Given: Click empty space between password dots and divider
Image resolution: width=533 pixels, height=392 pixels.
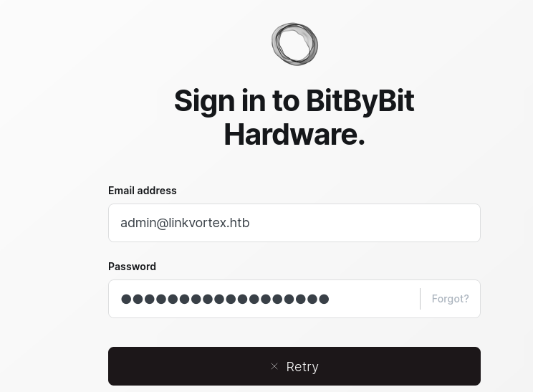Looking at the screenshot, I should 374,299.
